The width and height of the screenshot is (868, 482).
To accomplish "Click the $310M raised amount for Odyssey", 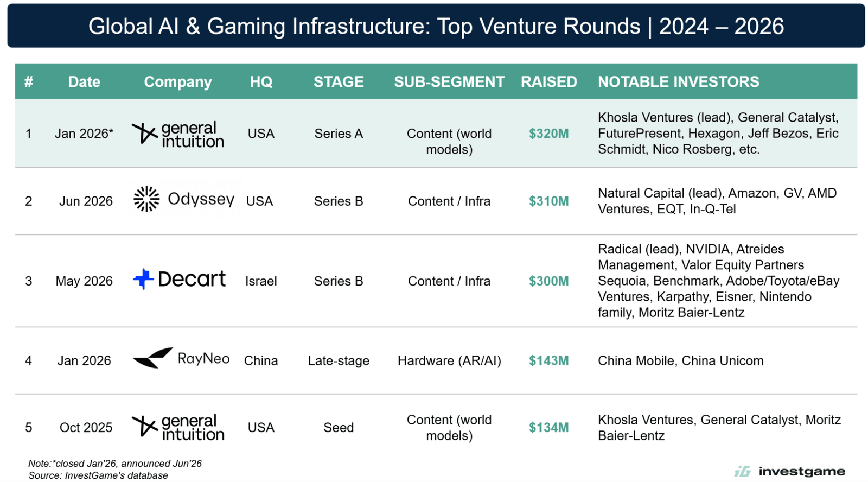I will (549, 201).
